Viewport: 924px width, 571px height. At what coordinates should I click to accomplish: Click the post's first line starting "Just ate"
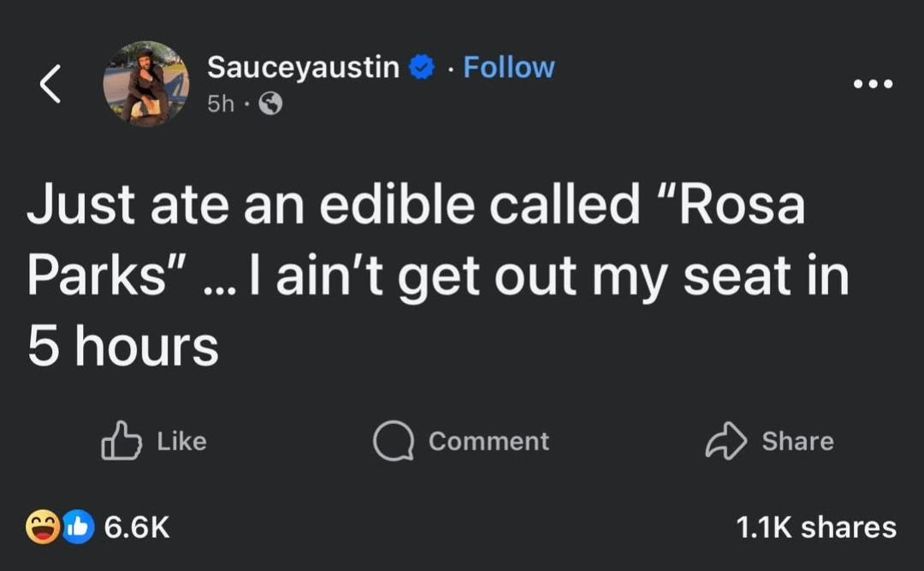pos(416,207)
